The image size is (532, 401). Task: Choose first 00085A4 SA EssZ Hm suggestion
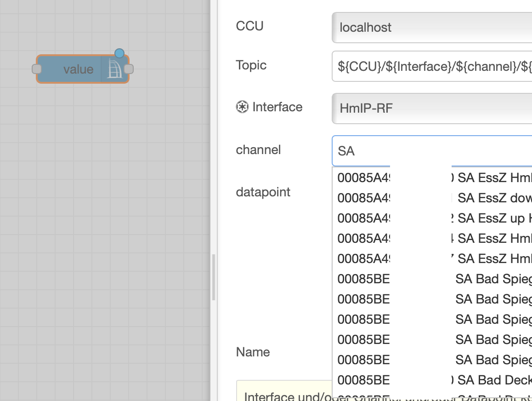(432, 178)
